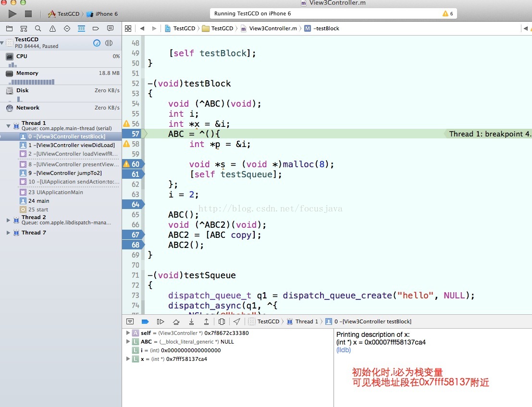Toggle breakpoint on line 61
The width and height of the screenshot is (532, 407).
point(134,174)
